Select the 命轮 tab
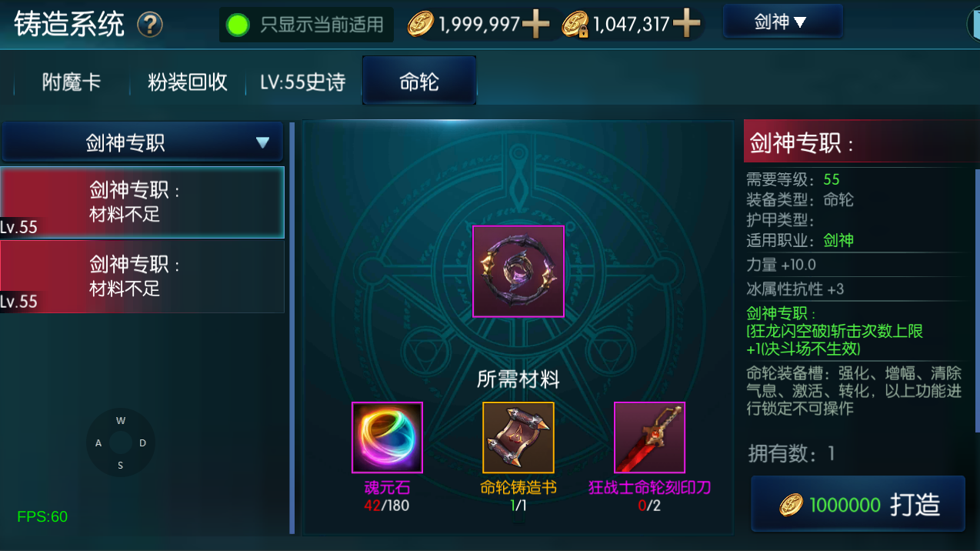Viewport: 980px width, 551px height. pos(419,81)
